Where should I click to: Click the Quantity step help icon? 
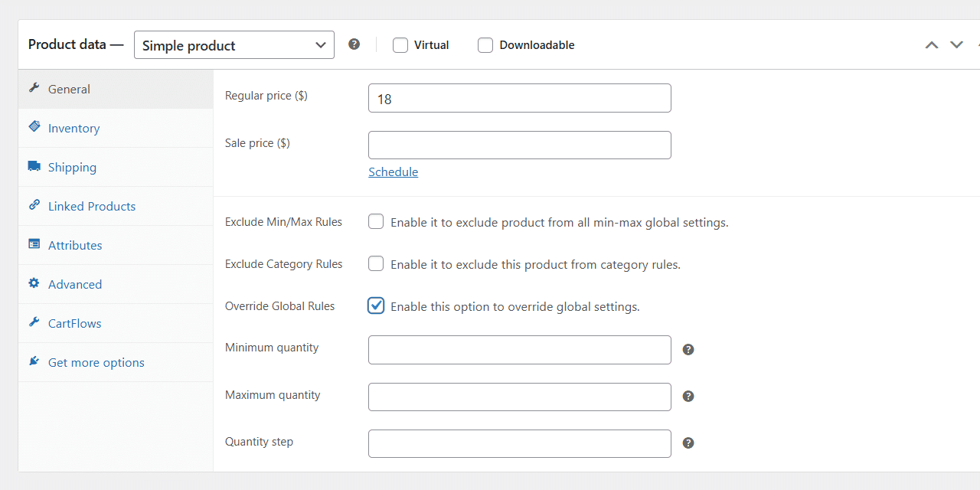tap(688, 443)
